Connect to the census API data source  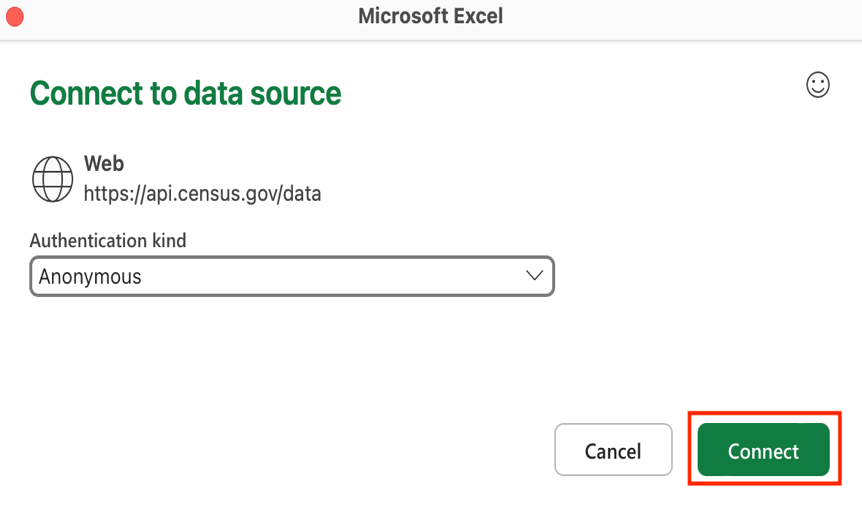pyautogui.click(x=763, y=451)
